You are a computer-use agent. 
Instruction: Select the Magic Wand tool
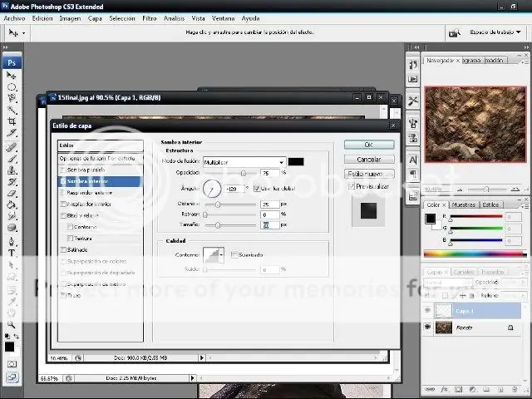[12, 110]
